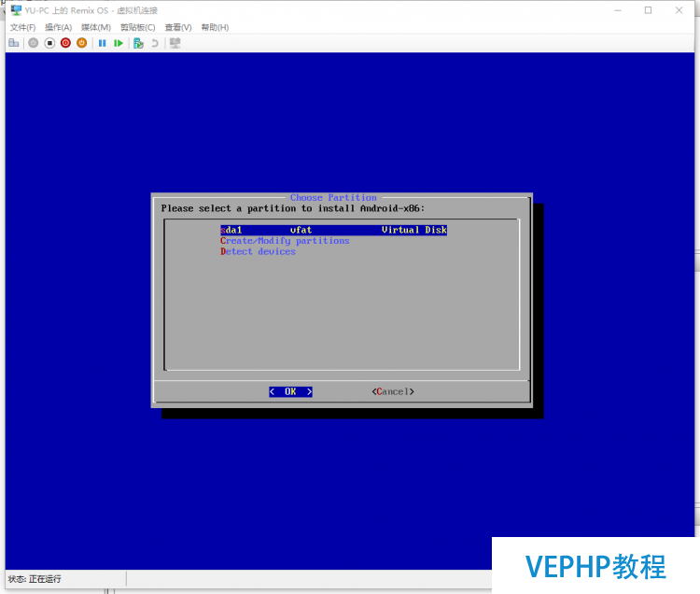Select Detect devices option
Viewport: 700px width, 594px height.
[258, 251]
